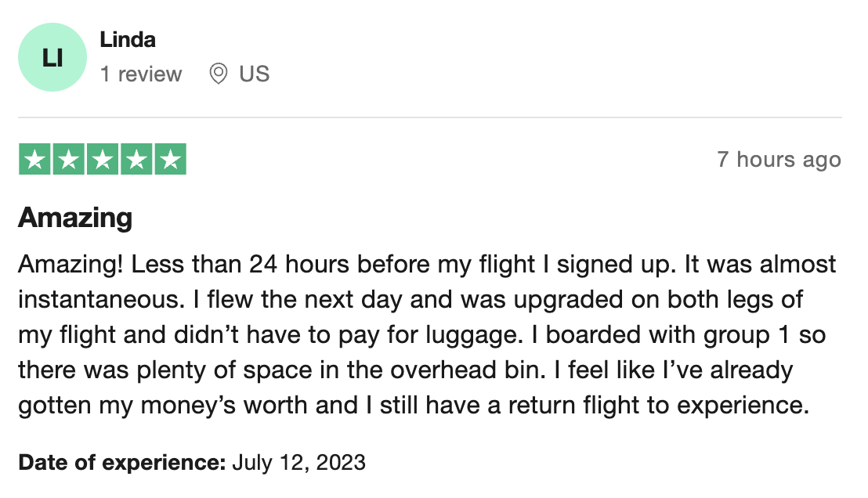The width and height of the screenshot is (868, 498).
Task: Open the bold 'Amazing' review title
Action: pos(75,218)
